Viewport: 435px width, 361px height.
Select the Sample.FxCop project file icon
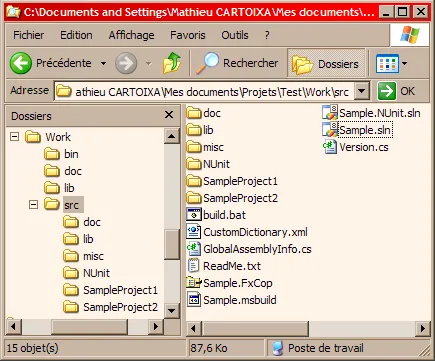(194, 283)
